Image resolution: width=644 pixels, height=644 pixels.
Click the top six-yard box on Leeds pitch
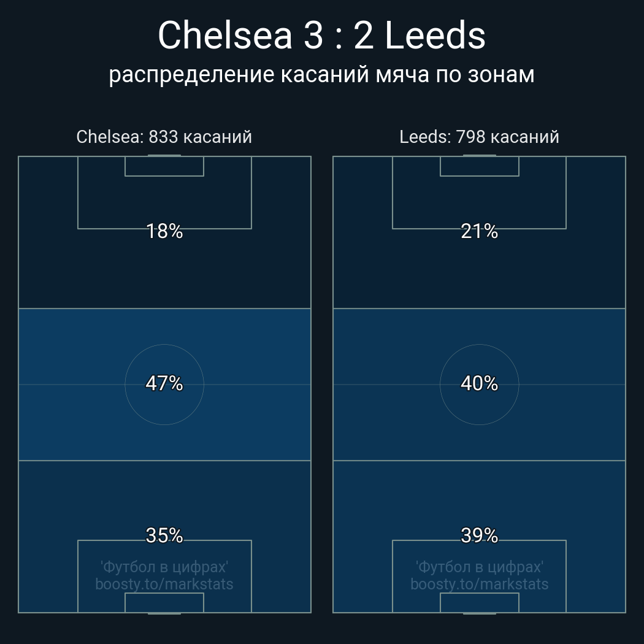click(x=479, y=166)
